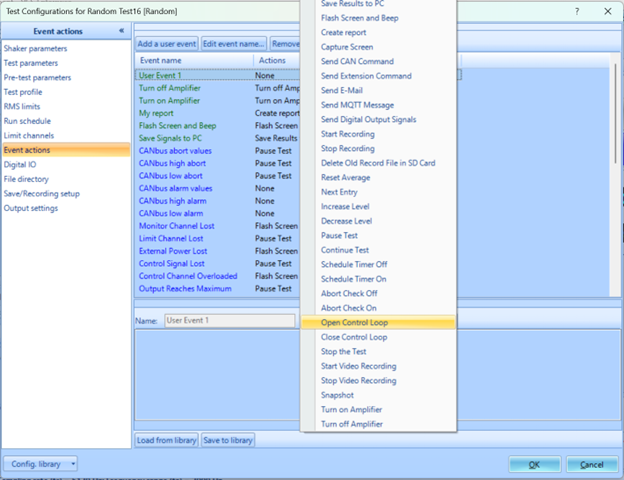Open the Run schedule section

tap(27, 121)
